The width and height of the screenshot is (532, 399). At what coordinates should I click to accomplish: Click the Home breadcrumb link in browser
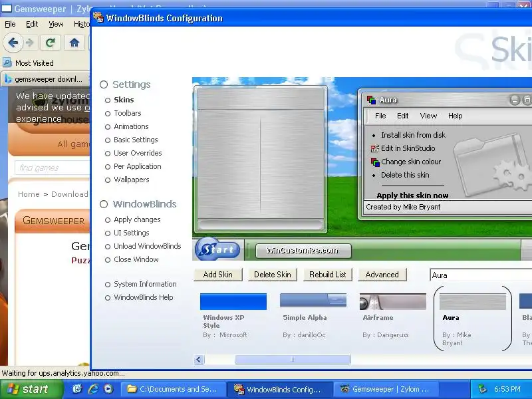click(x=29, y=194)
